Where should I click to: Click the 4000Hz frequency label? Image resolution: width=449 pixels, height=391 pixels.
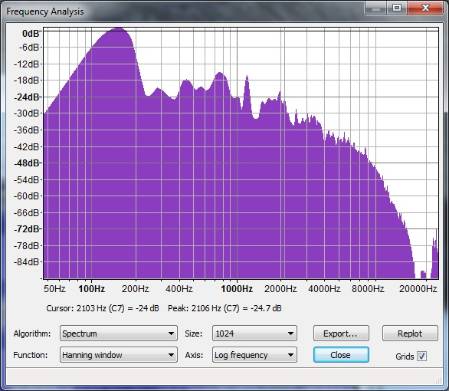(324, 289)
